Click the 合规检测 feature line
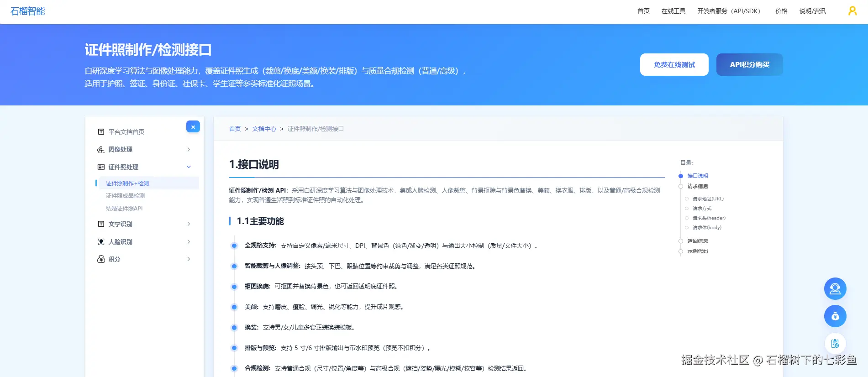Image resolution: width=868 pixels, height=377 pixels. [x=387, y=369]
